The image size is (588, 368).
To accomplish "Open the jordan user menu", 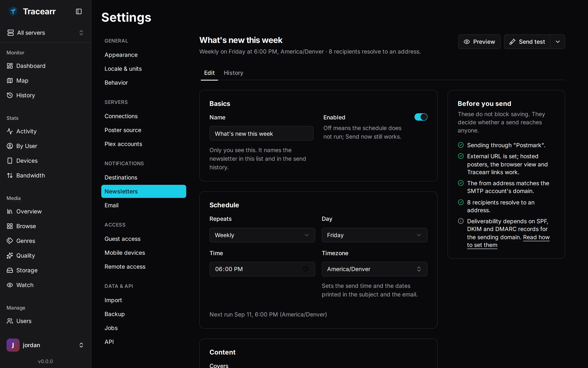I will click(46, 345).
